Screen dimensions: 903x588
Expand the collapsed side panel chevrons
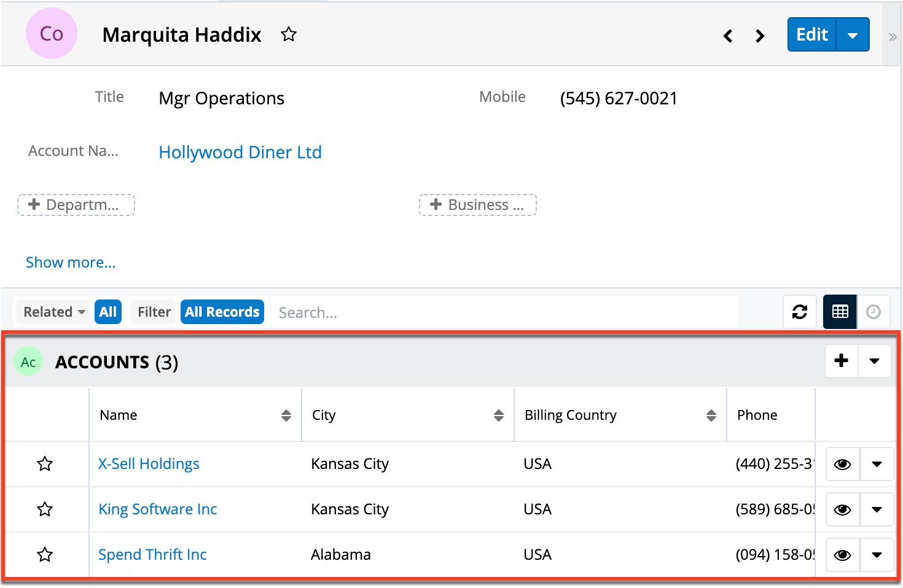pyautogui.click(x=893, y=37)
